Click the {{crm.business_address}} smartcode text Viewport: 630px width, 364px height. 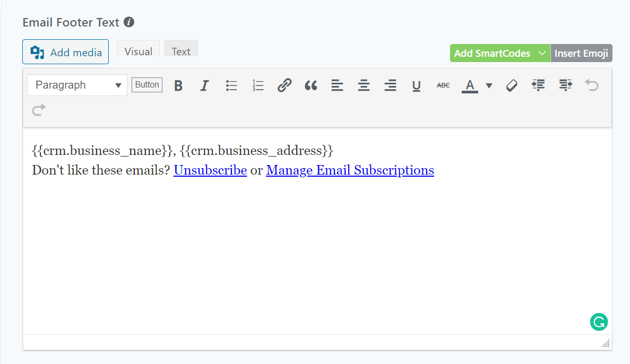pos(257,151)
